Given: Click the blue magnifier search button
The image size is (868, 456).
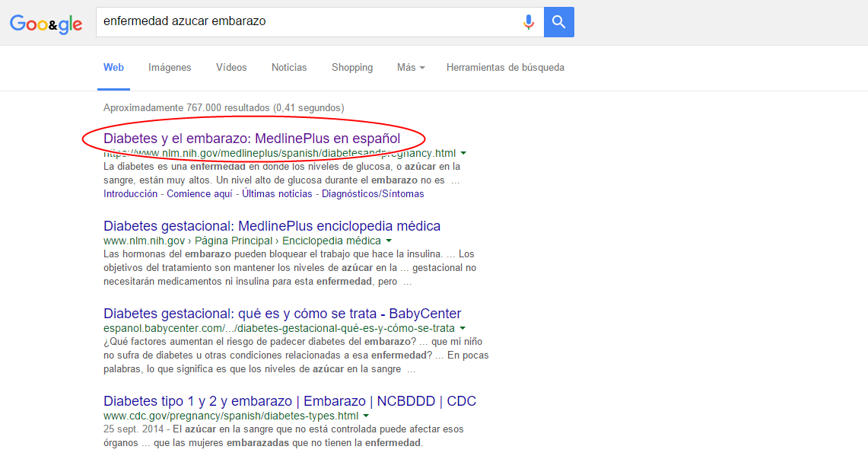Looking at the screenshot, I should [559, 22].
